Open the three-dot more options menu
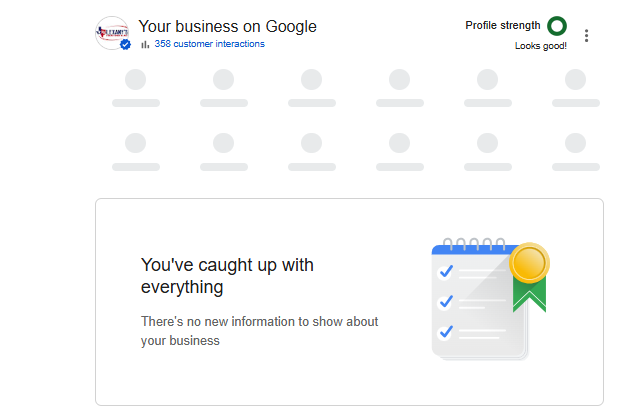Viewport: 640px width, 419px height. pos(586,35)
